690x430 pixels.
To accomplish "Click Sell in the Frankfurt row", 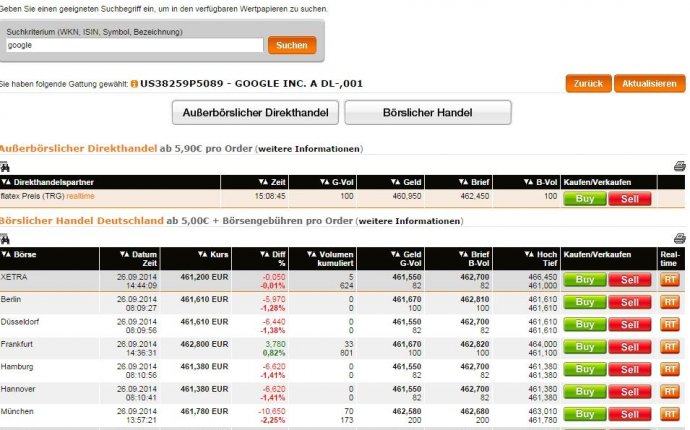I will click(x=630, y=347).
